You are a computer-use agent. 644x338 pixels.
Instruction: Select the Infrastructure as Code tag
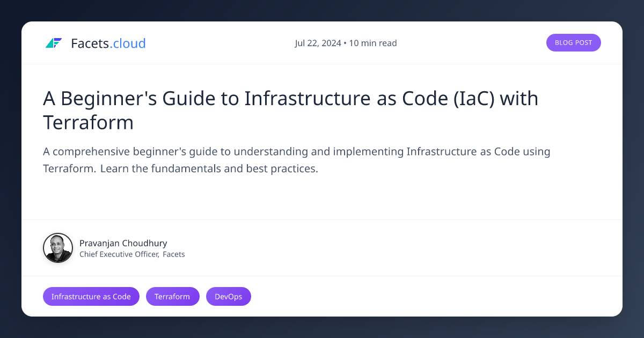point(91,296)
